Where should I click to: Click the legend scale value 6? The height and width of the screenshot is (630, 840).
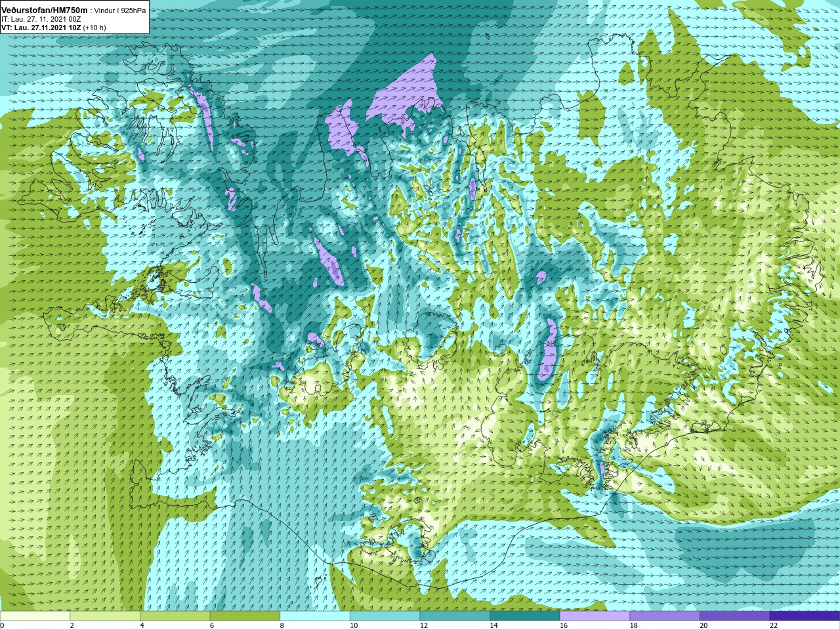coord(212,625)
